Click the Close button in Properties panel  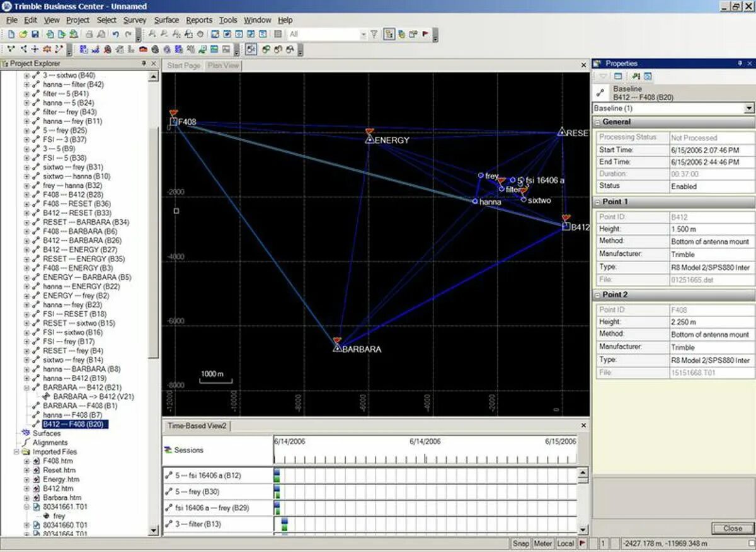pyautogui.click(x=732, y=528)
